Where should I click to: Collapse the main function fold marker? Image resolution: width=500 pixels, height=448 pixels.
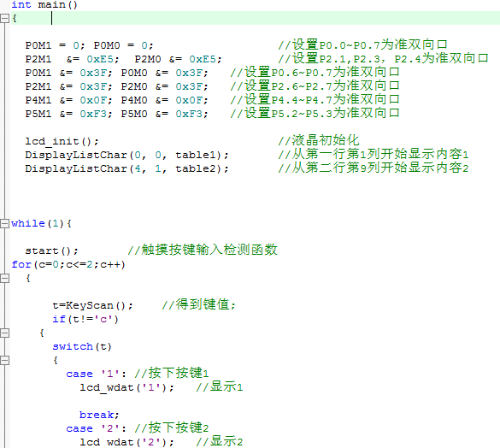tap(4, 19)
